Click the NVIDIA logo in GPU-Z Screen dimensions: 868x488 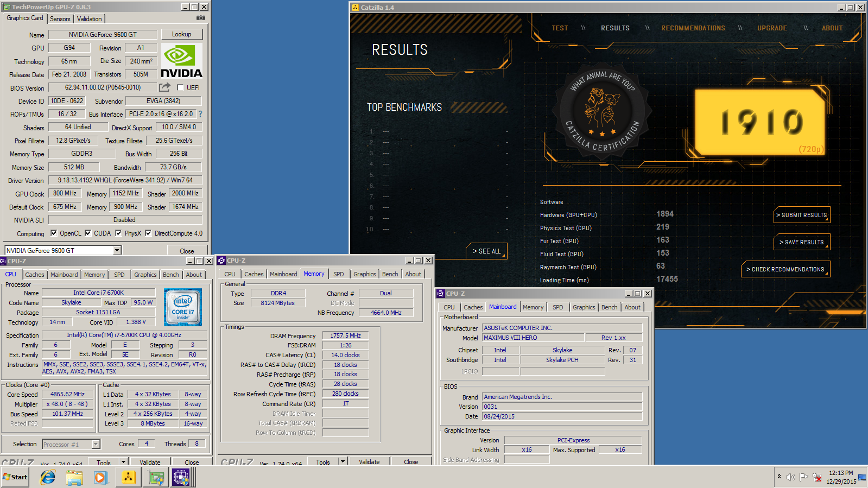(x=182, y=61)
